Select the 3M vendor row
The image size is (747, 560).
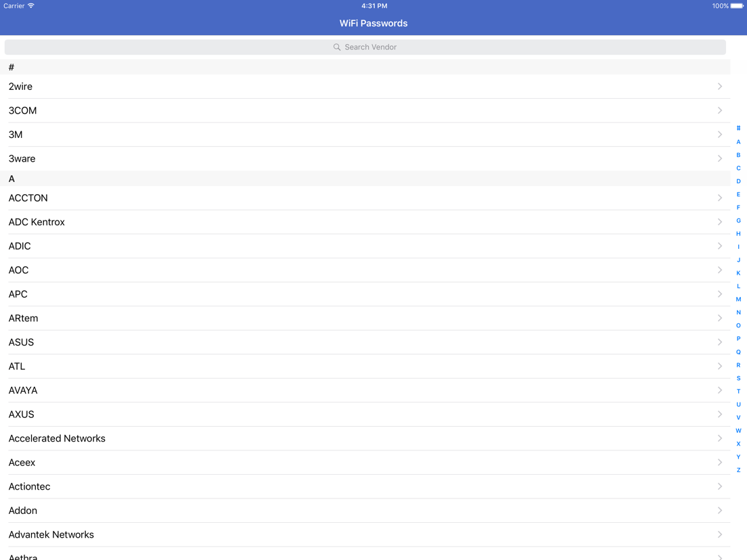[365, 135]
